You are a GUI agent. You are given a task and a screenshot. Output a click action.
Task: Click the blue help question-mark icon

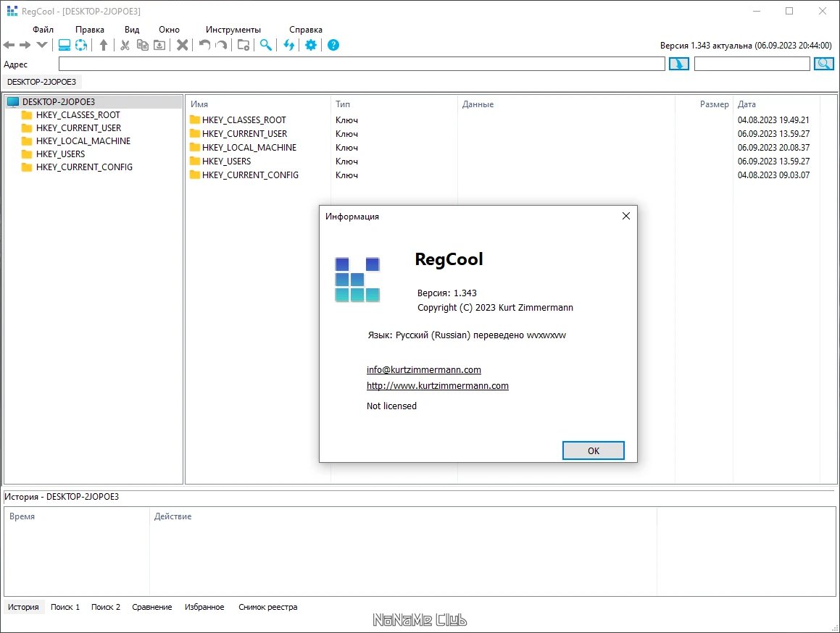(333, 45)
